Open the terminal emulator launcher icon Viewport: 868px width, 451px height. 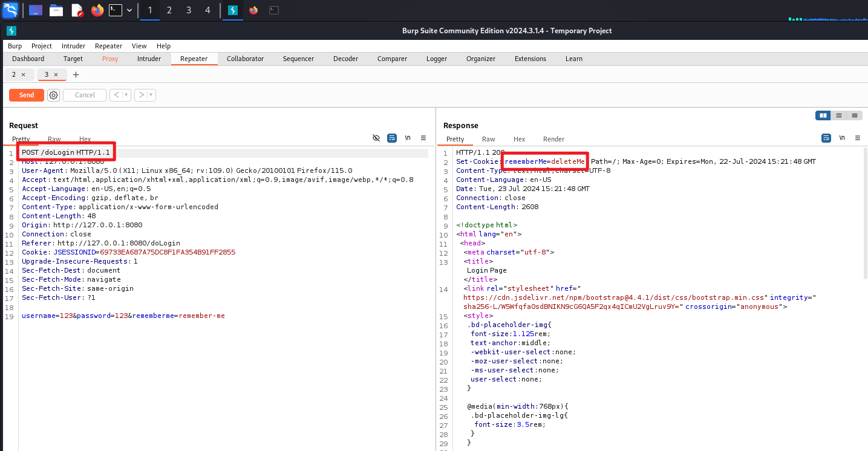point(116,10)
